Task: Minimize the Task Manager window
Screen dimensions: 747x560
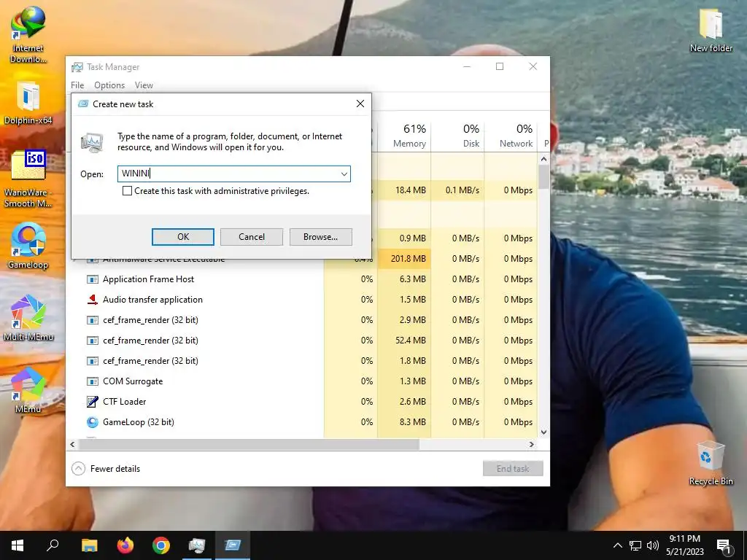Action: point(467,66)
